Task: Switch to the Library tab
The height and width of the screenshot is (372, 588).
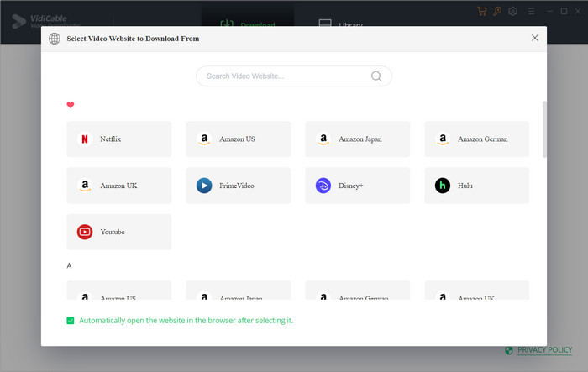Action: point(340,24)
